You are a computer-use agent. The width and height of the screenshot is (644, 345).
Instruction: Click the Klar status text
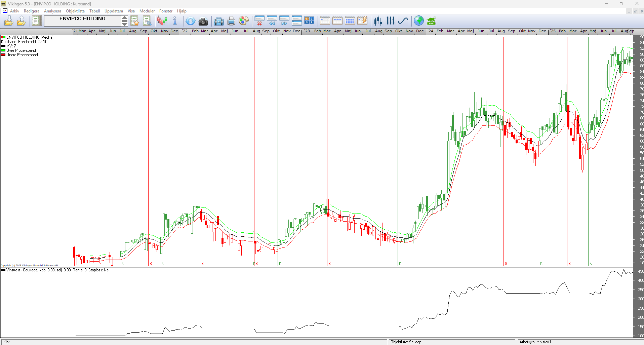coord(6,342)
